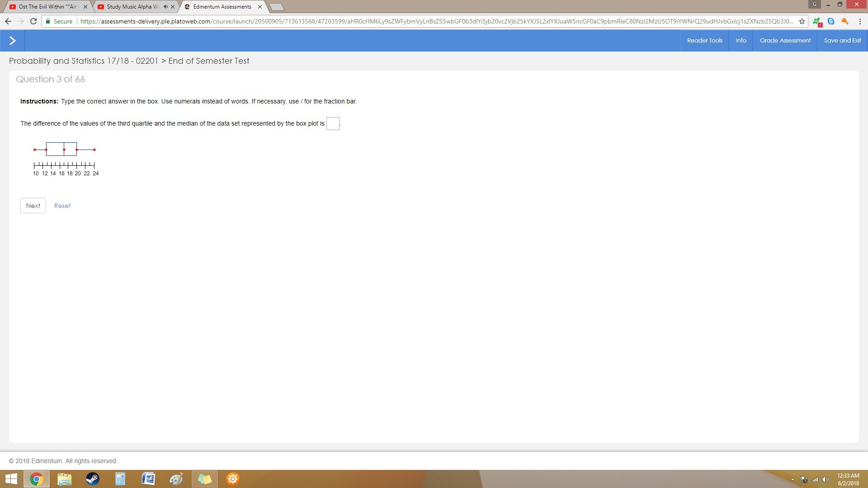The image size is (868, 488).
Task: Mute tab via Study Music speaker icon
Action: [165, 7]
